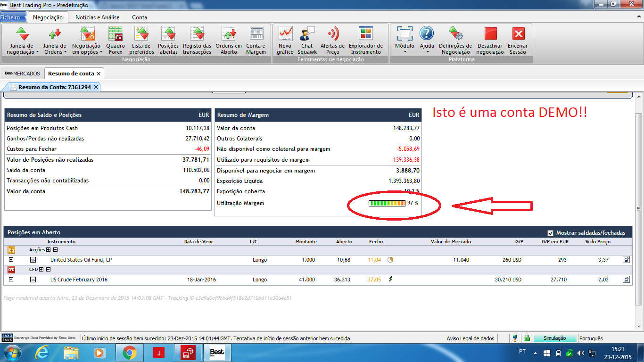Collapse the Acções group with minus button

[55, 250]
